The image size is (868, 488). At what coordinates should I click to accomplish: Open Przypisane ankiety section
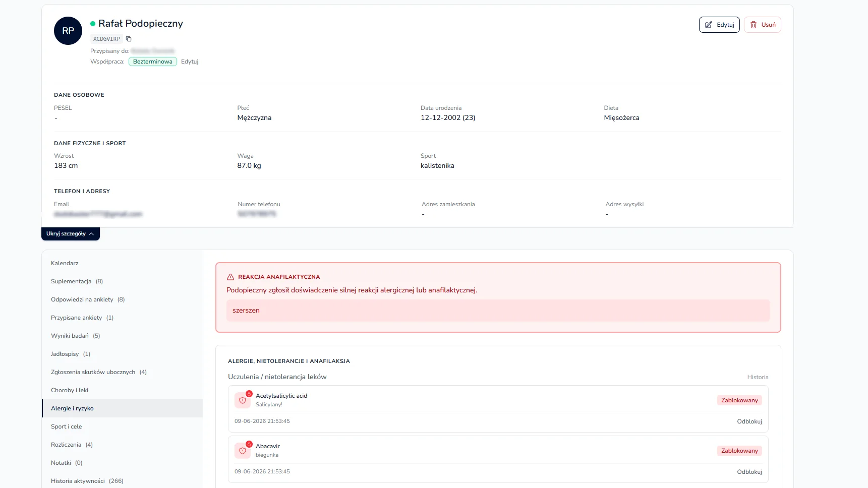(x=123, y=318)
